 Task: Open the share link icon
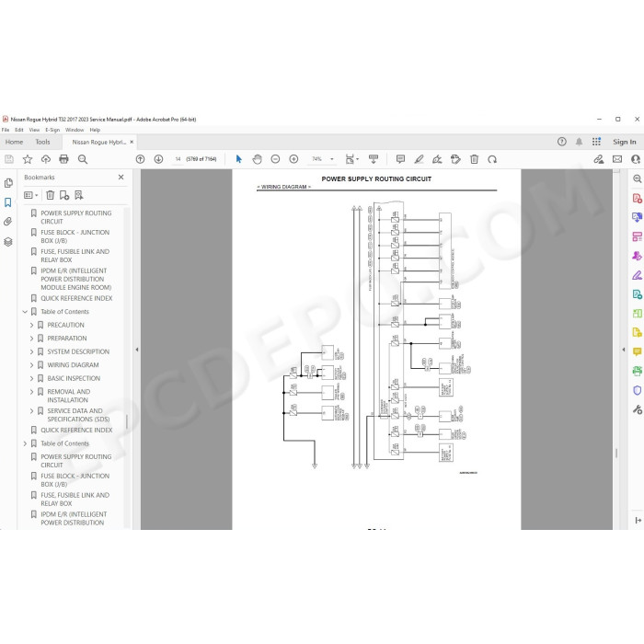[599, 159]
